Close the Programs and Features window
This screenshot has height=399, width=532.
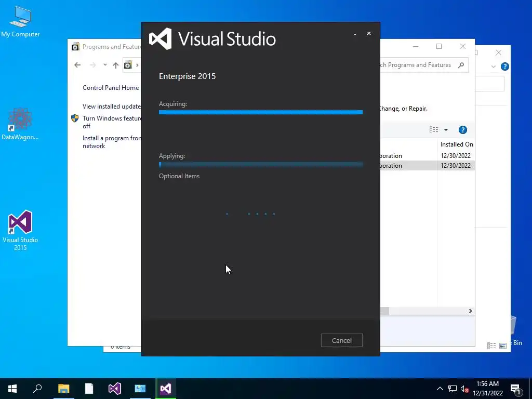tap(462, 46)
